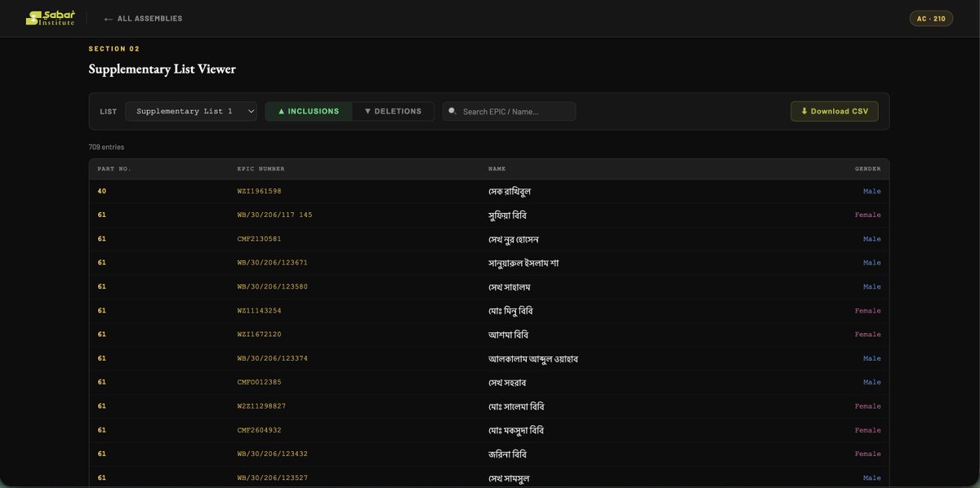This screenshot has height=488, width=980.
Task: Open the Supplementary List 1 dropdown
Action: coord(191,111)
